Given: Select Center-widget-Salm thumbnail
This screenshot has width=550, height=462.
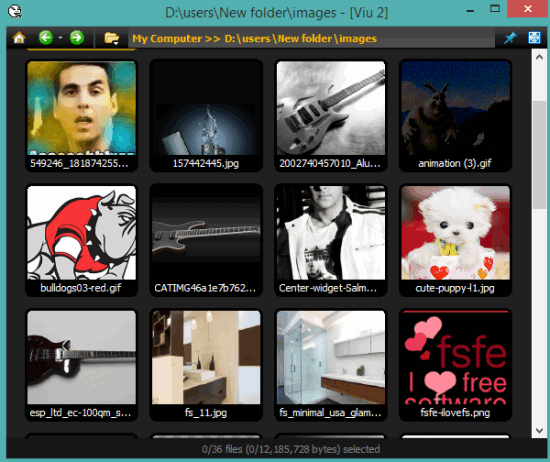Looking at the screenshot, I should point(330,240).
